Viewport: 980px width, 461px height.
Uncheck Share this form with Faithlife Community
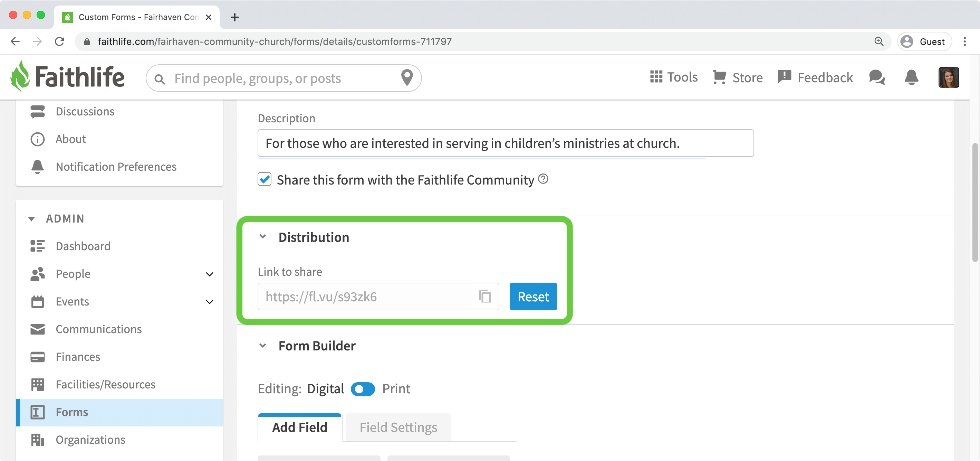point(265,179)
